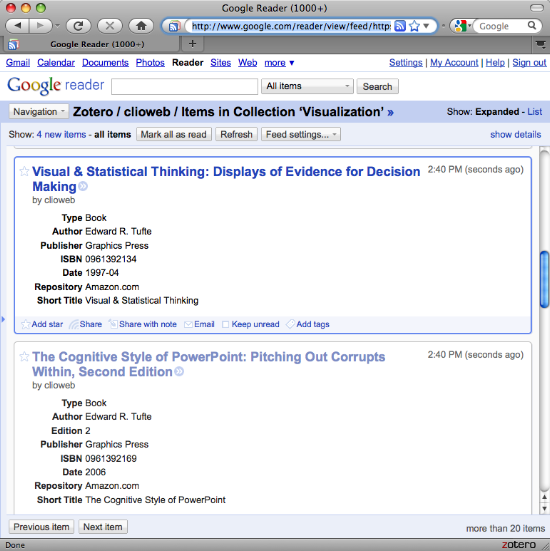550x551 pixels.
Task: Open the My Account link
Action: point(454,63)
